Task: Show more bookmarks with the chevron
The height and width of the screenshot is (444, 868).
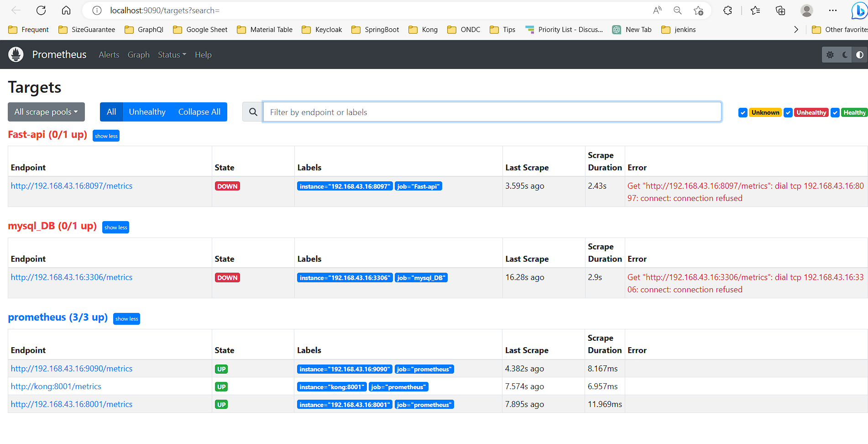Action: (x=796, y=30)
